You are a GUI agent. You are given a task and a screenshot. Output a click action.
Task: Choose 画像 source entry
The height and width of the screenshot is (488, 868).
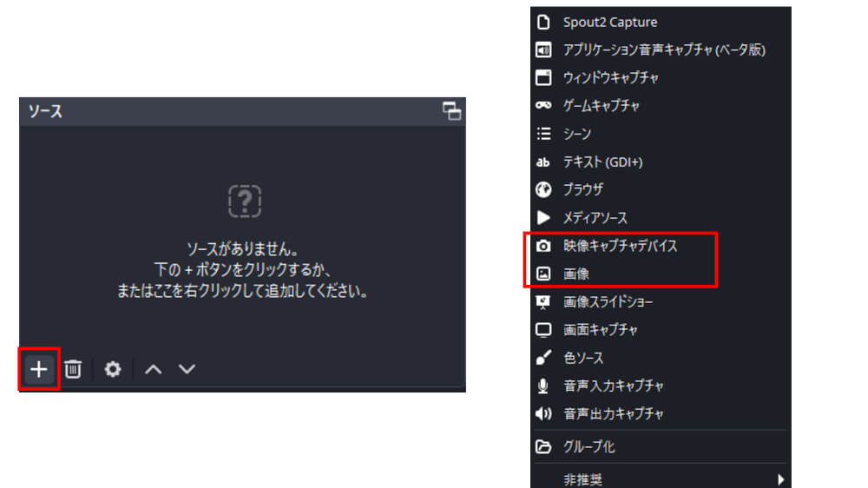661,274
